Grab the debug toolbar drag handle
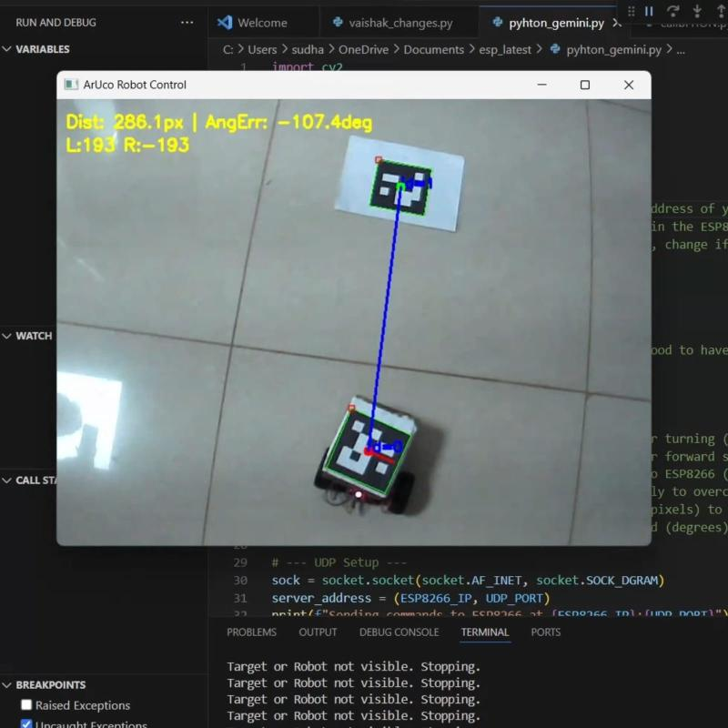 click(x=631, y=11)
